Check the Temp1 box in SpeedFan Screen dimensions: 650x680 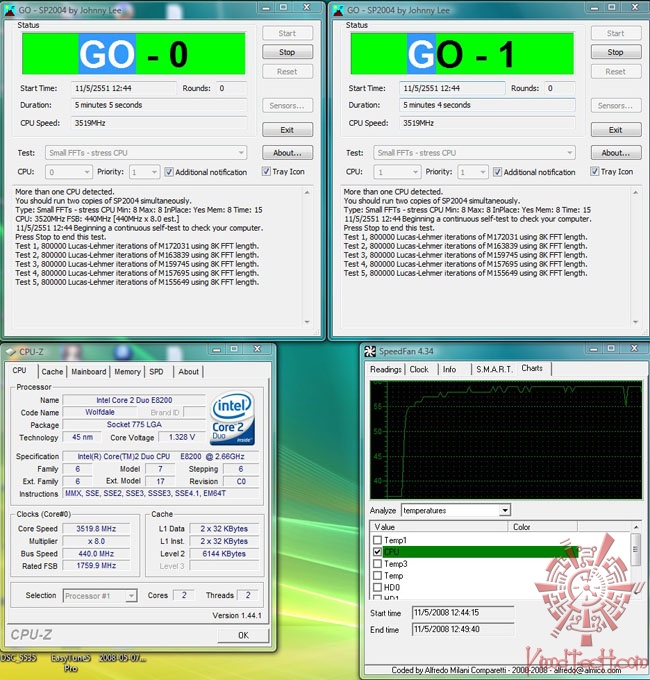click(377, 540)
